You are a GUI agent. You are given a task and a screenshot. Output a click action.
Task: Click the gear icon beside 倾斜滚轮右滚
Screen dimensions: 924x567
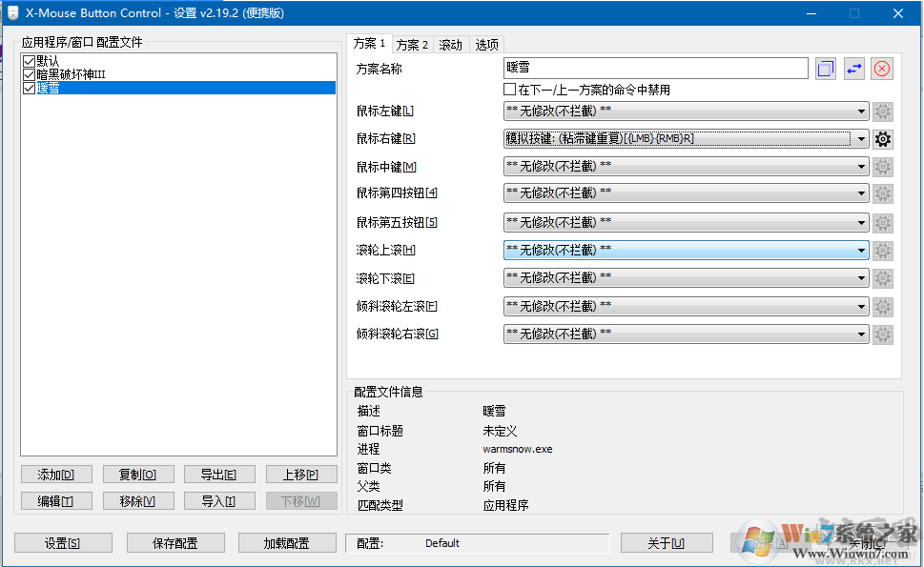883,334
